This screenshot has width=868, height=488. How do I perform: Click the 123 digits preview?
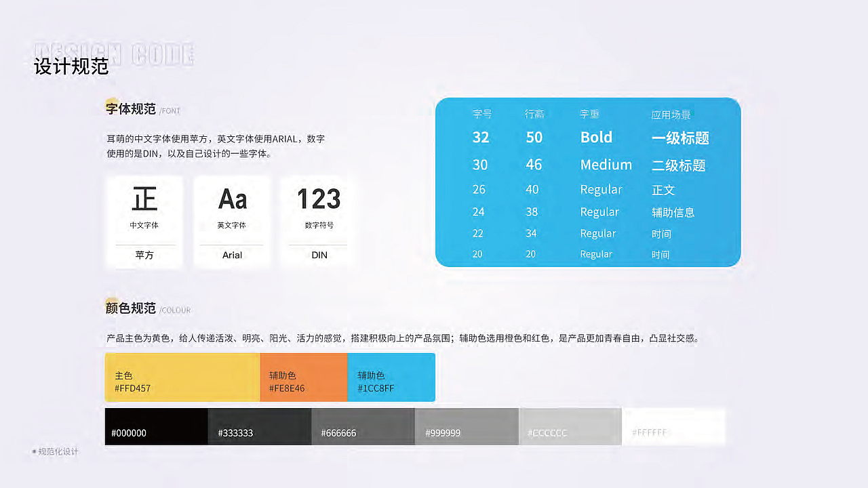[317, 199]
